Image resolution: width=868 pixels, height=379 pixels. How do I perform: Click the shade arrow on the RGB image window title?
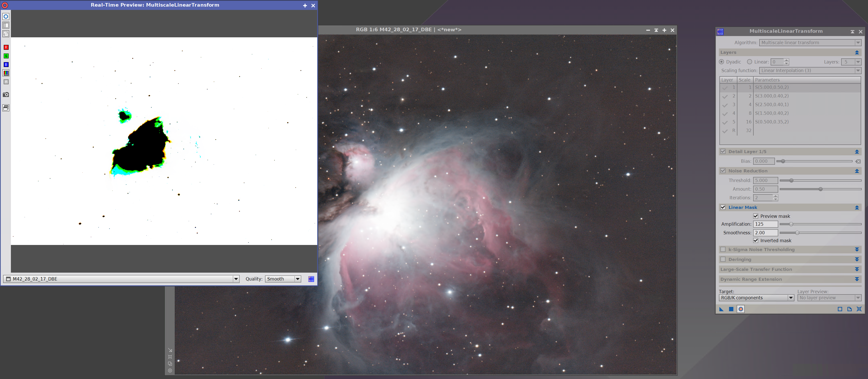(x=656, y=30)
